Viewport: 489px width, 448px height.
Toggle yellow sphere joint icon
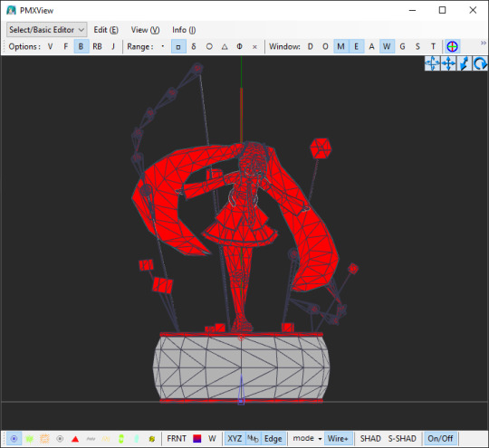[x=151, y=439]
